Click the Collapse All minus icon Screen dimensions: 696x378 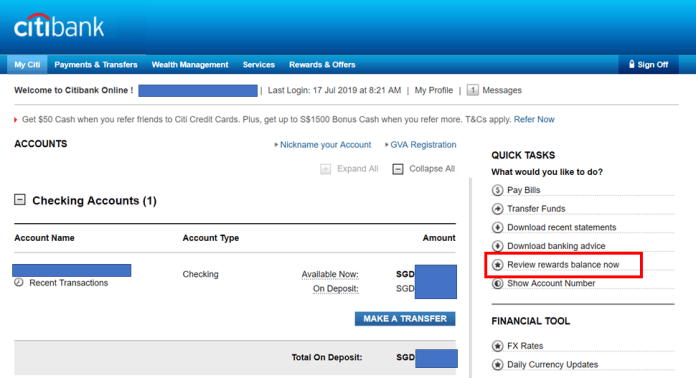tap(398, 169)
